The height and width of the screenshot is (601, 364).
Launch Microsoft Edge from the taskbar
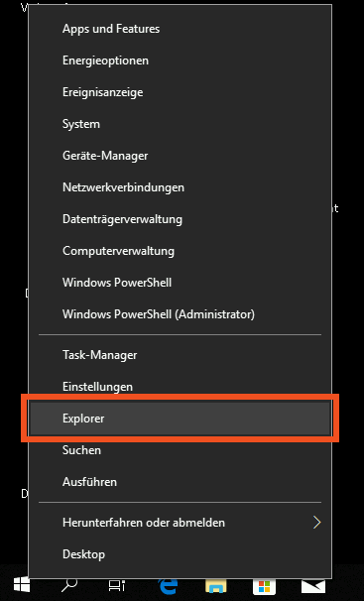pyautogui.click(x=168, y=586)
